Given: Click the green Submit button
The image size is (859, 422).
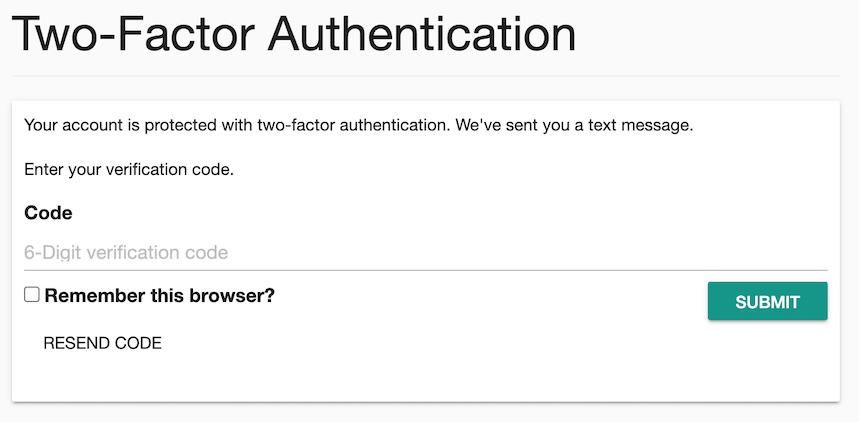Looking at the screenshot, I should 767,301.
